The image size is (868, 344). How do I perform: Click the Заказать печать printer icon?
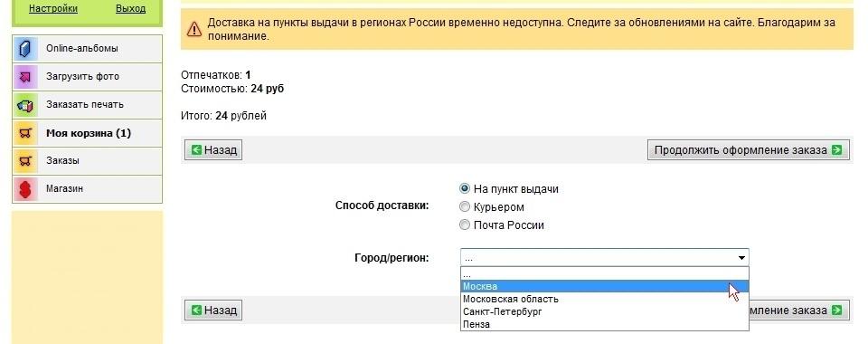(25, 105)
